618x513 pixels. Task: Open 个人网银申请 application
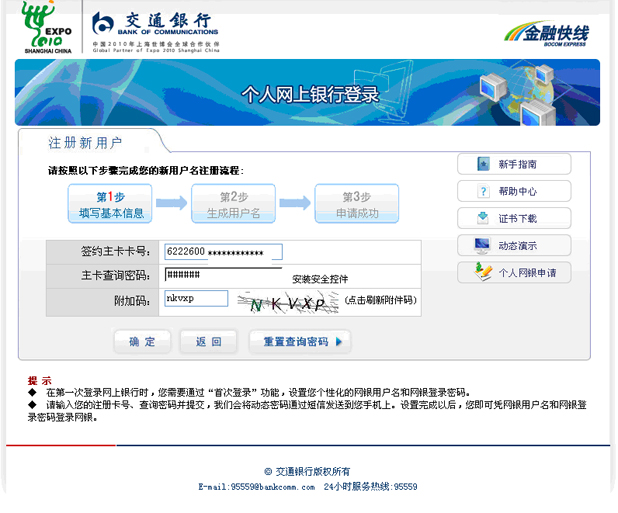coord(514,273)
